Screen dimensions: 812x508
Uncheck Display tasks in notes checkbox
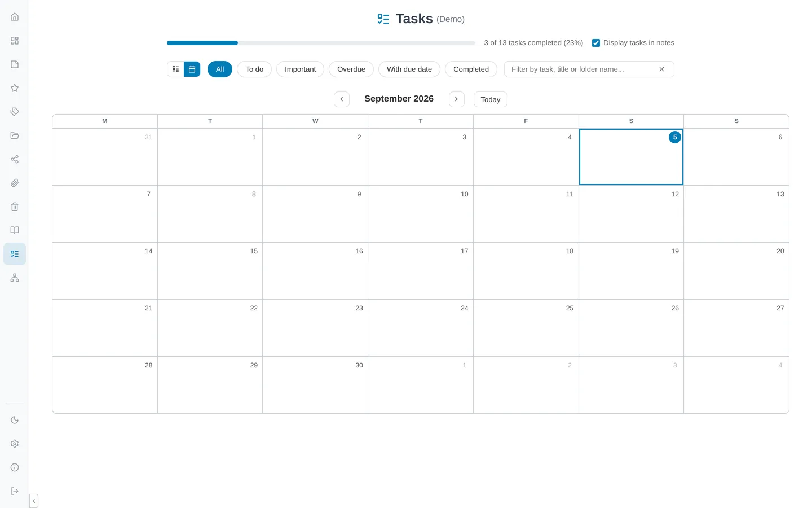point(596,43)
